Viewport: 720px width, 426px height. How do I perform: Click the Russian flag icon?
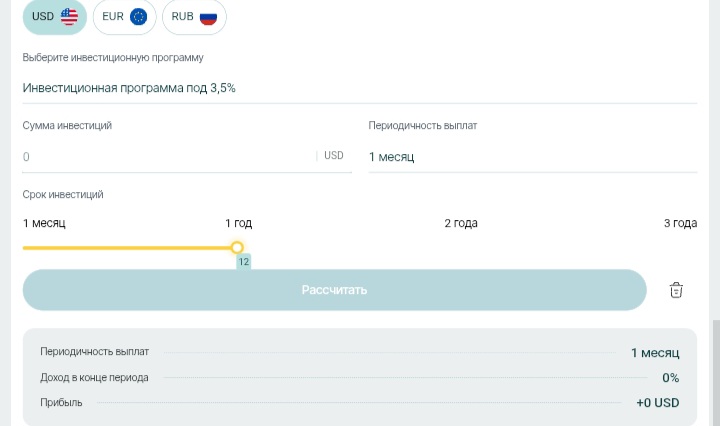(x=208, y=17)
